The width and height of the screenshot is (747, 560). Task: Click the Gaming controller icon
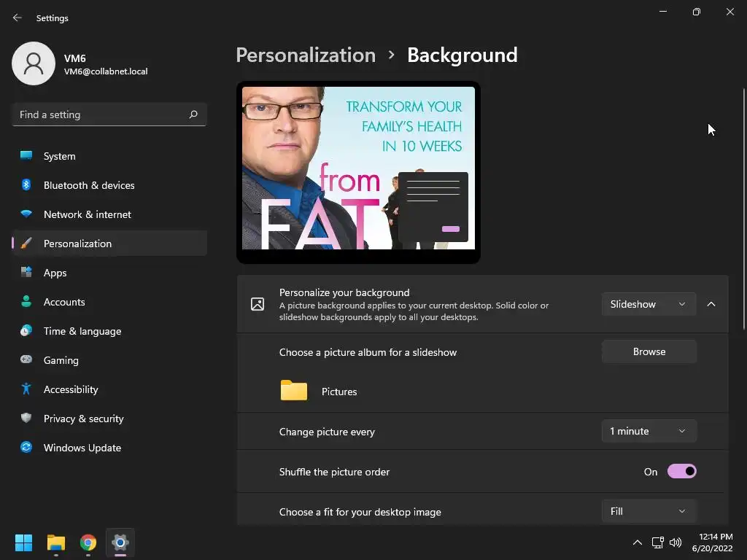click(x=26, y=359)
